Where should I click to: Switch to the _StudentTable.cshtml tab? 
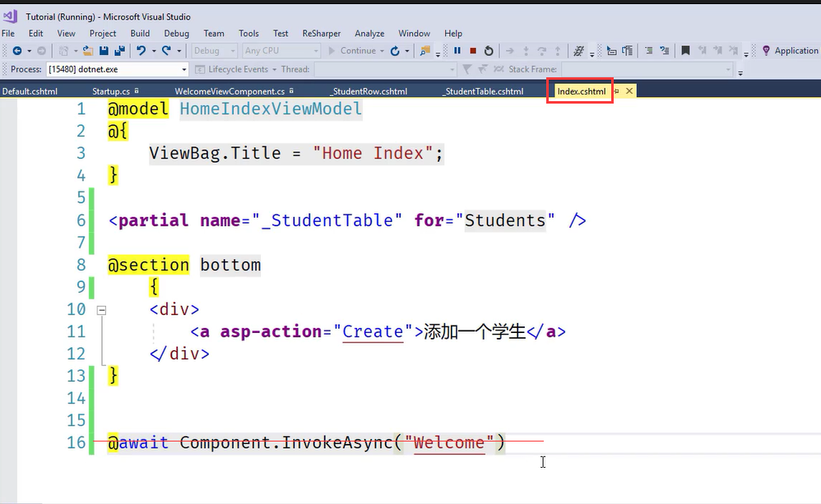point(484,91)
